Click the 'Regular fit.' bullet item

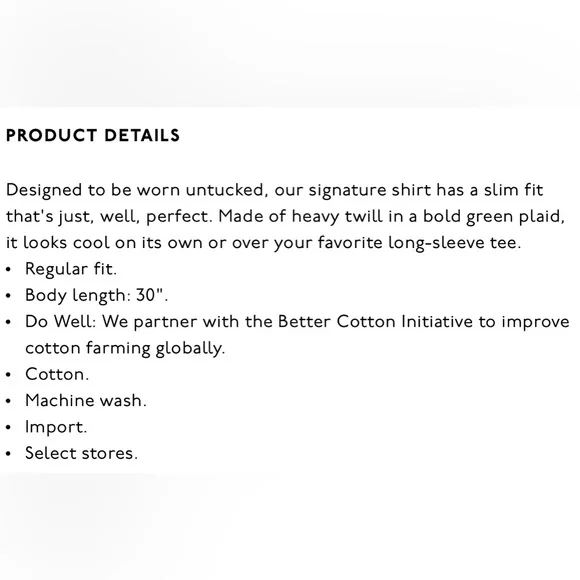pos(71,269)
